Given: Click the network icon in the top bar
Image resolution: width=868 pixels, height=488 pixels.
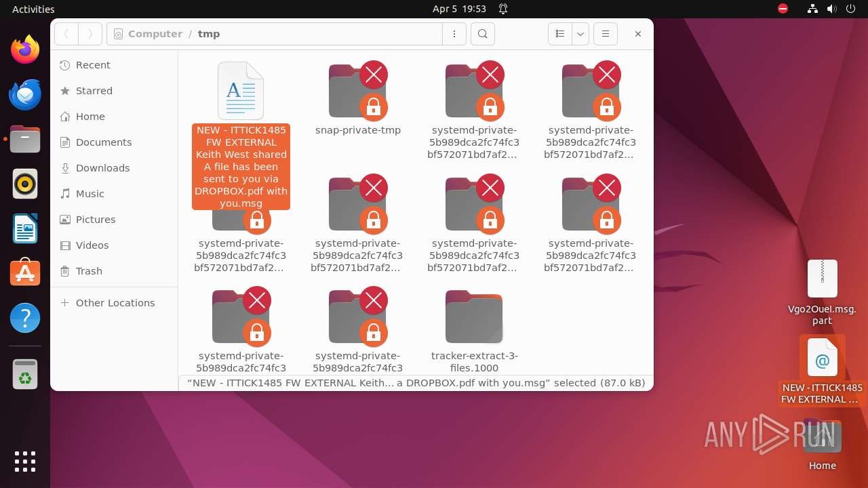Looking at the screenshot, I should [812, 9].
